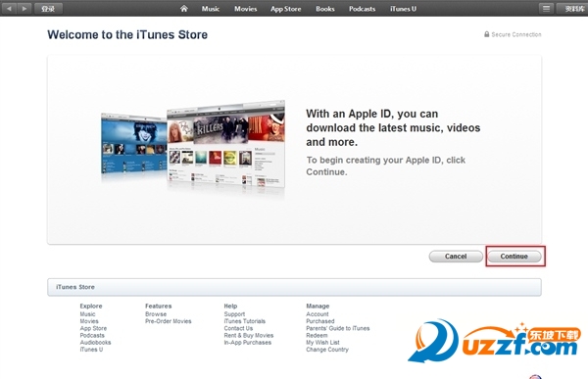The height and width of the screenshot is (379, 588).
Task: Click the Explore column heading
Action: point(91,306)
